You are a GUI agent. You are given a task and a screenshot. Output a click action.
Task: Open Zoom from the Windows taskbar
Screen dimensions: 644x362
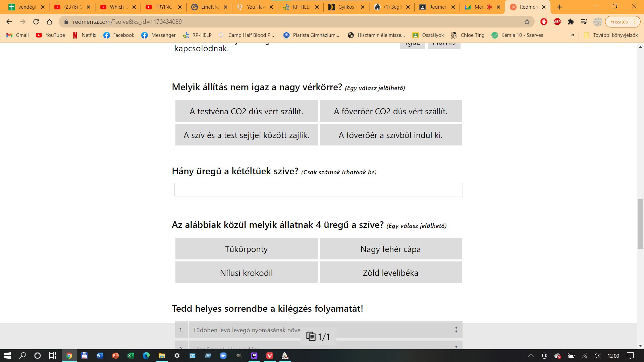[x=223, y=356]
